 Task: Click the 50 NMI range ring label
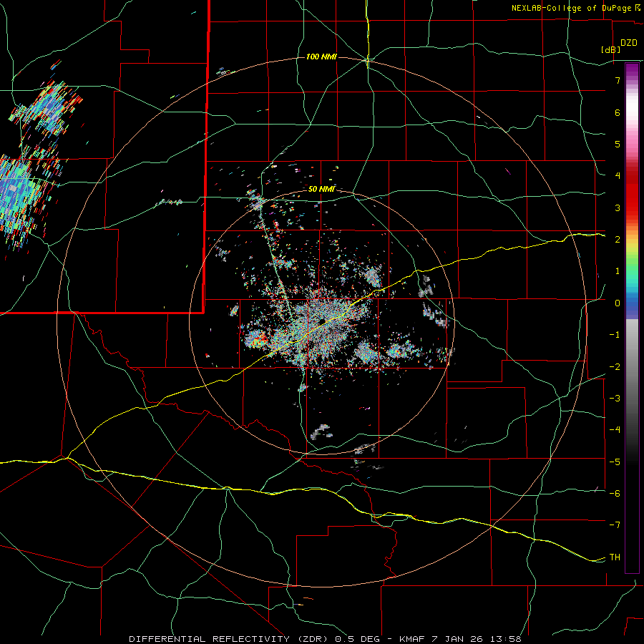point(321,189)
